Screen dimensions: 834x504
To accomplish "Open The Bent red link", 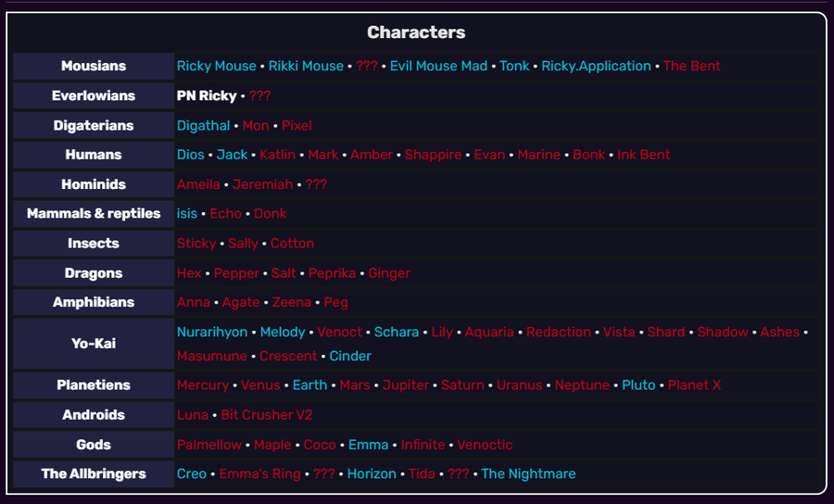I will [x=691, y=66].
